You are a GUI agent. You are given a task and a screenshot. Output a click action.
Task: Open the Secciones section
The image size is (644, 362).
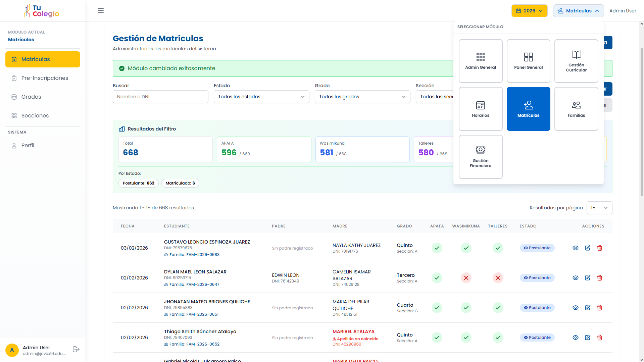(x=35, y=115)
